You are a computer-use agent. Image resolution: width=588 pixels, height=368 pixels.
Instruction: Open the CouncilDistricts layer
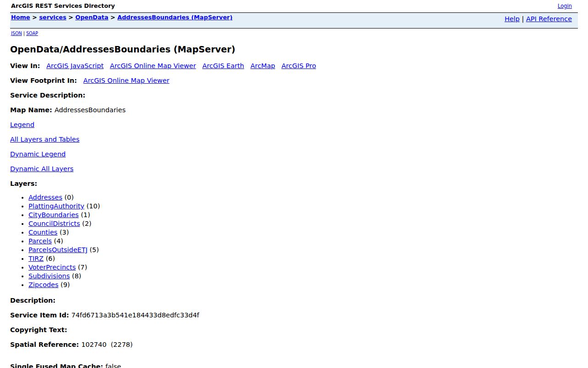[x=54, y=224]
